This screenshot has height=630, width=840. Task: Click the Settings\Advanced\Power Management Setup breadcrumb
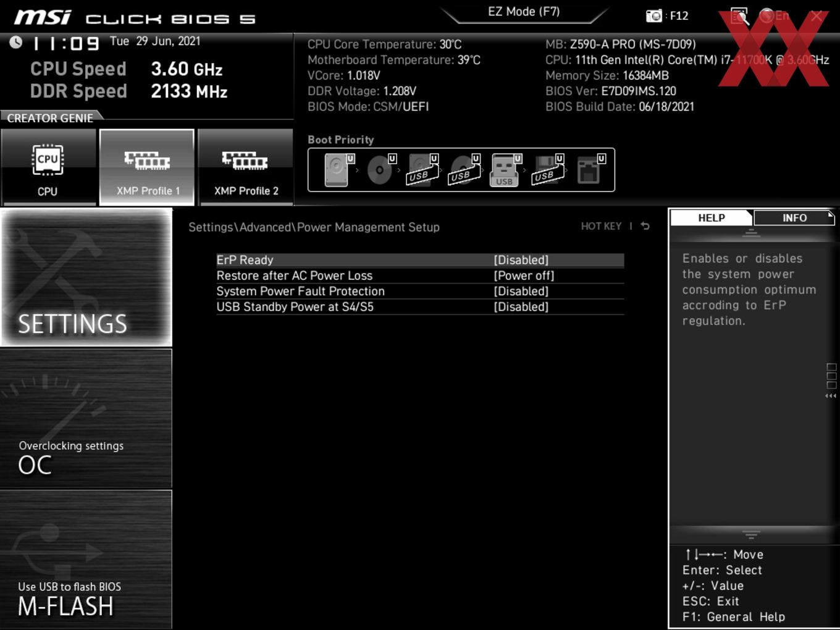314,227
